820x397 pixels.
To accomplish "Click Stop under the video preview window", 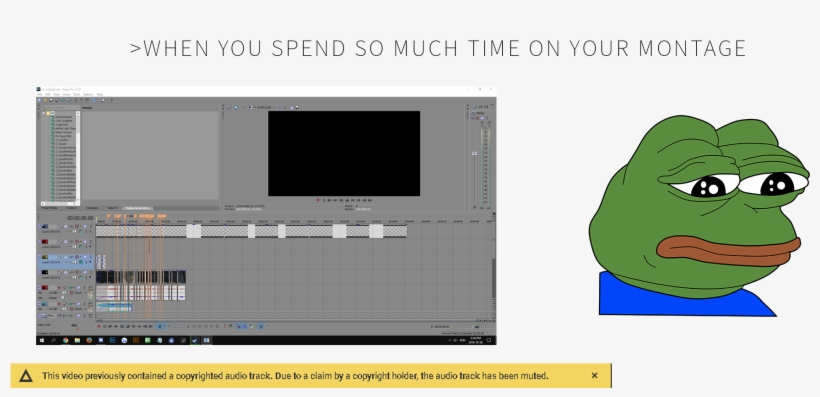I will (347, 200).
